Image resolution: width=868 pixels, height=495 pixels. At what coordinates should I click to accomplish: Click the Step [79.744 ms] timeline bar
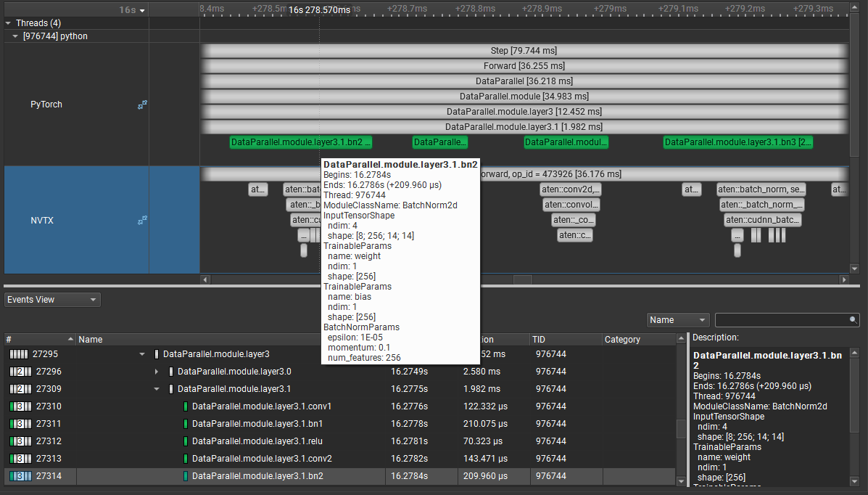click(x=522, y=50)
